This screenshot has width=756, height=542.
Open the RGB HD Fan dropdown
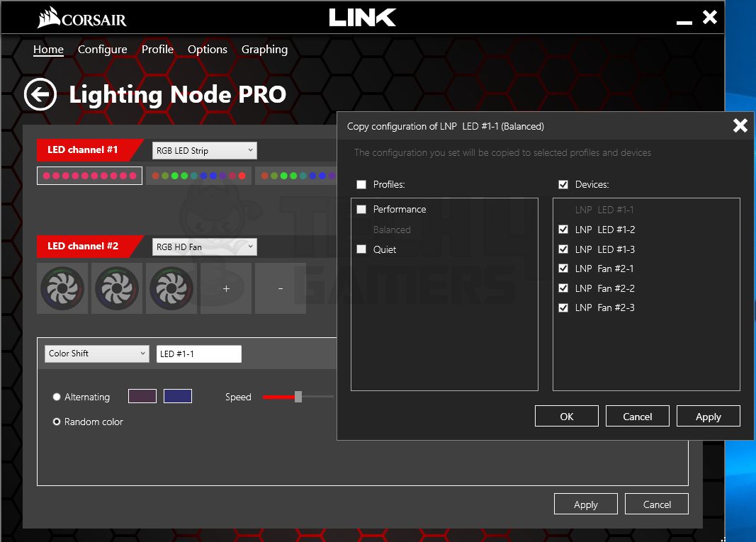coord(205,247)
